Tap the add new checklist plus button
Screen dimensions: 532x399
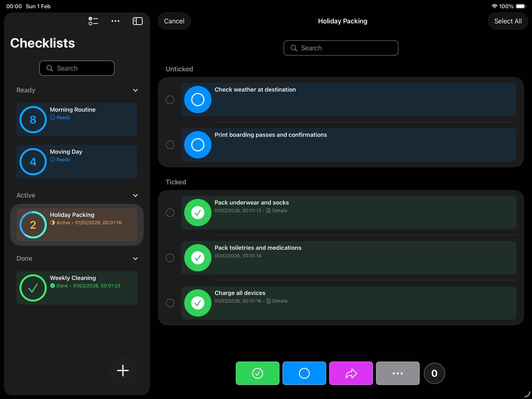123,370
